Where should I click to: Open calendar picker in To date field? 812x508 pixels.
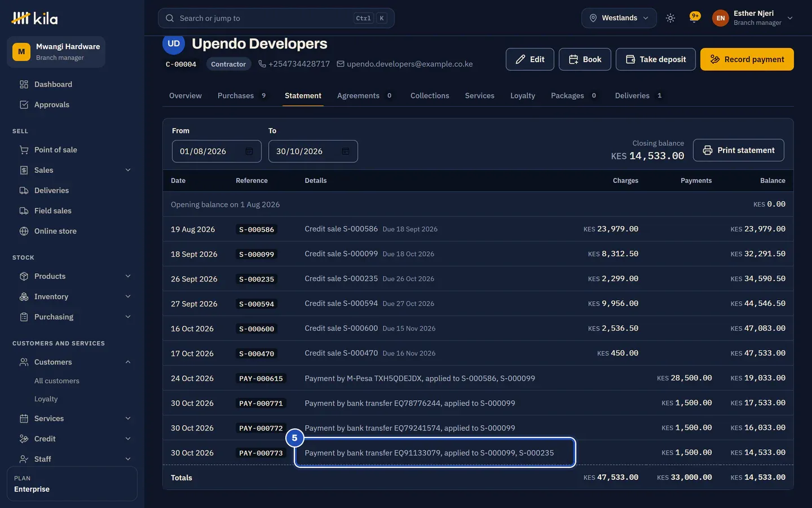346,151
